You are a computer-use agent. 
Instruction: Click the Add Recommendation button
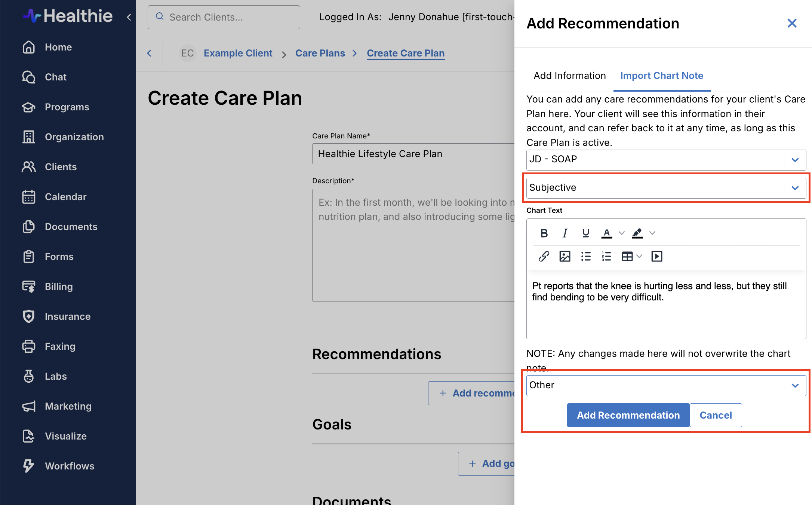click(628, 415)
